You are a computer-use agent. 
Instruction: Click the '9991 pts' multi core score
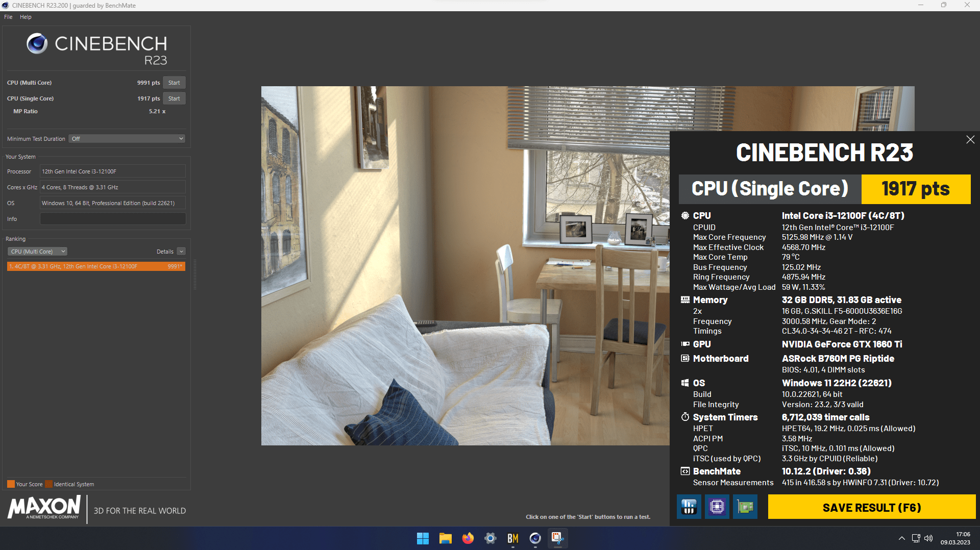point(149,83)
